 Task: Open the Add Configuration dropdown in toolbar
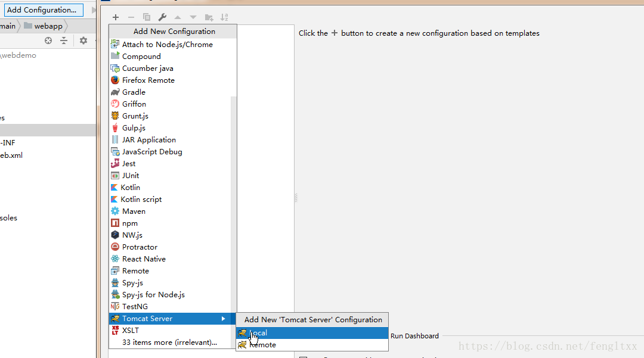pyautogui.click(x=44, y=10)
